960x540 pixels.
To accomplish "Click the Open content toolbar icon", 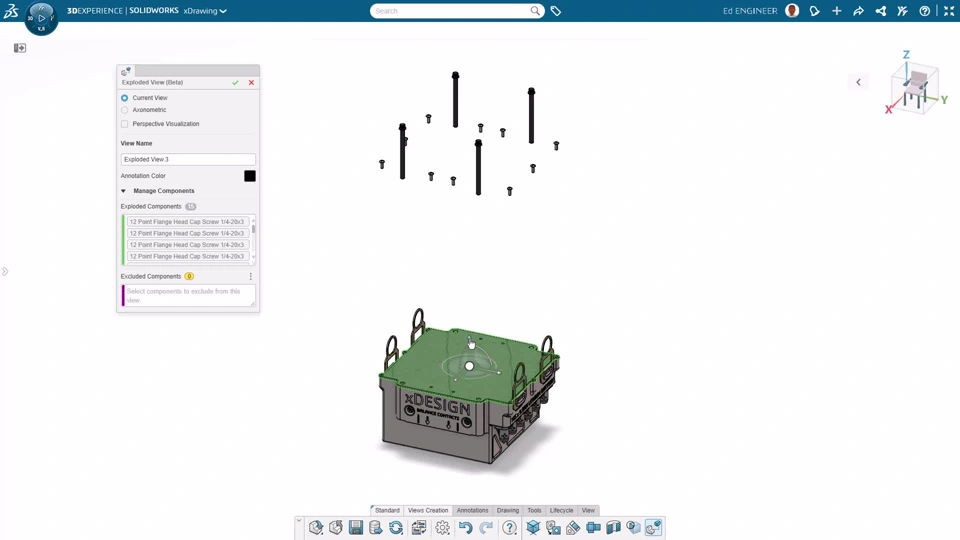I will (x=336, y=527).
